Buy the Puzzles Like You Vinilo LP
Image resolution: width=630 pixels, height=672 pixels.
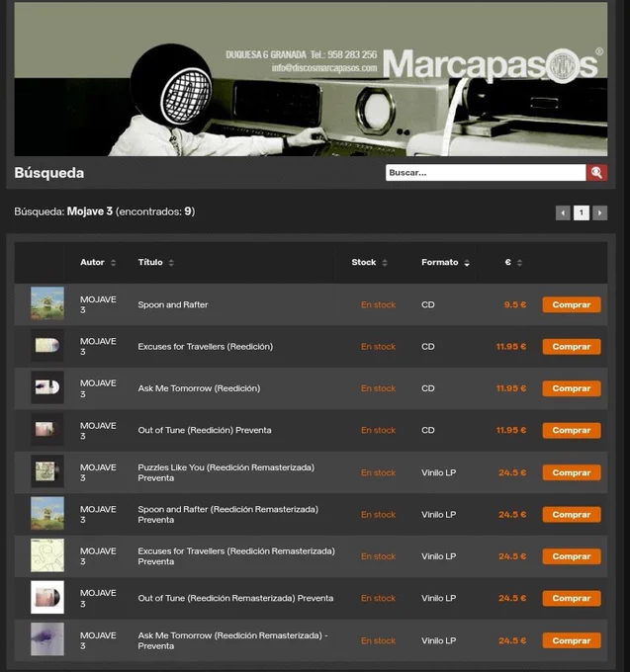point(572,472)
